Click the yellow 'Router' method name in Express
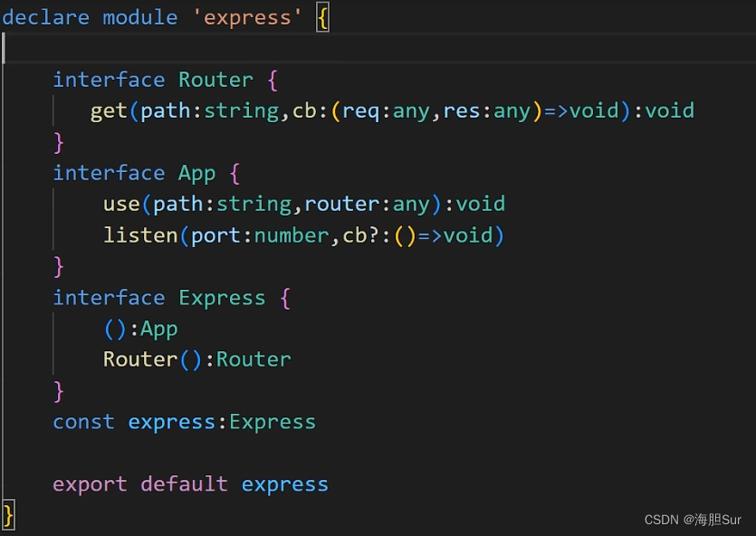The width and height of the screenshot is (756, 536). coord(140,359)
